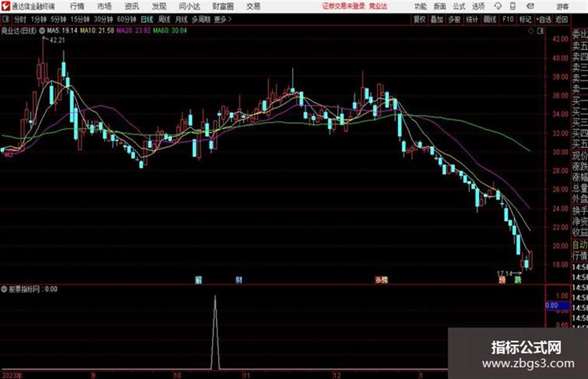Open the 选项 menu

478,6
